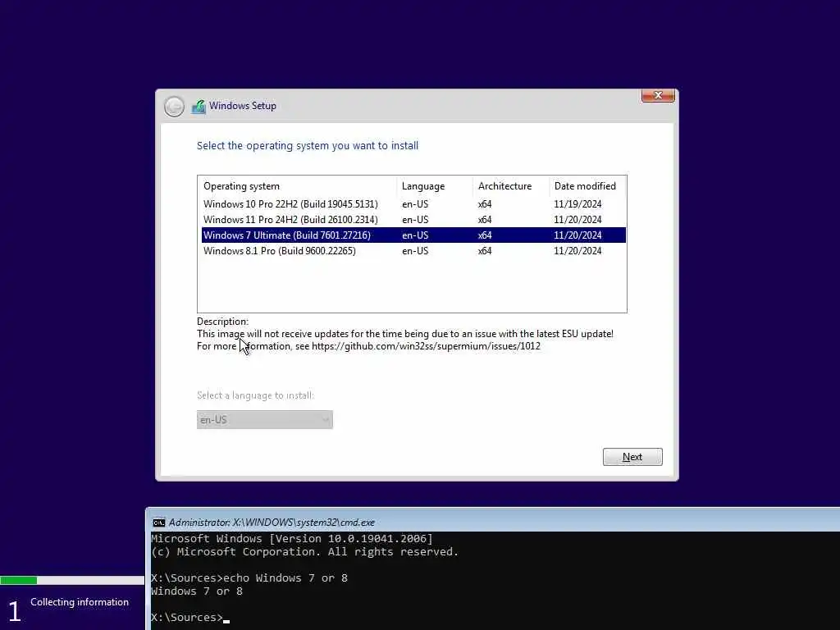Select Windows 7 Ultimate (Build 7601.27216) row
The width and height of the screenshot is (840, 630).
tap(413, 235)
